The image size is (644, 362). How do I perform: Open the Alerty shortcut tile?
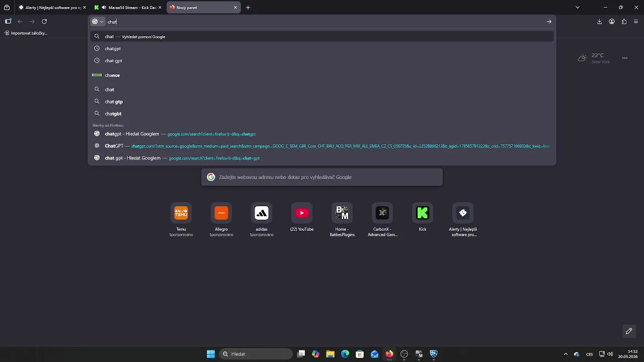click(x=463, y=220)
